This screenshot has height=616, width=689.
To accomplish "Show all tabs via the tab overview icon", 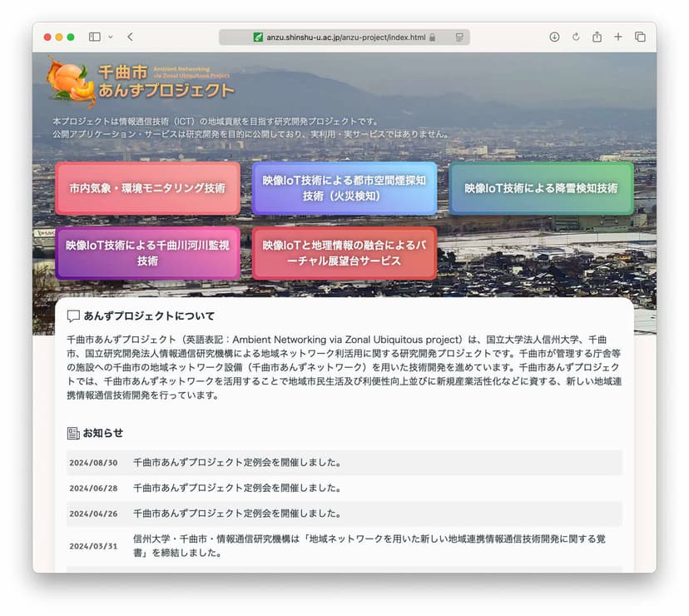I will click(x=640, y=37).
